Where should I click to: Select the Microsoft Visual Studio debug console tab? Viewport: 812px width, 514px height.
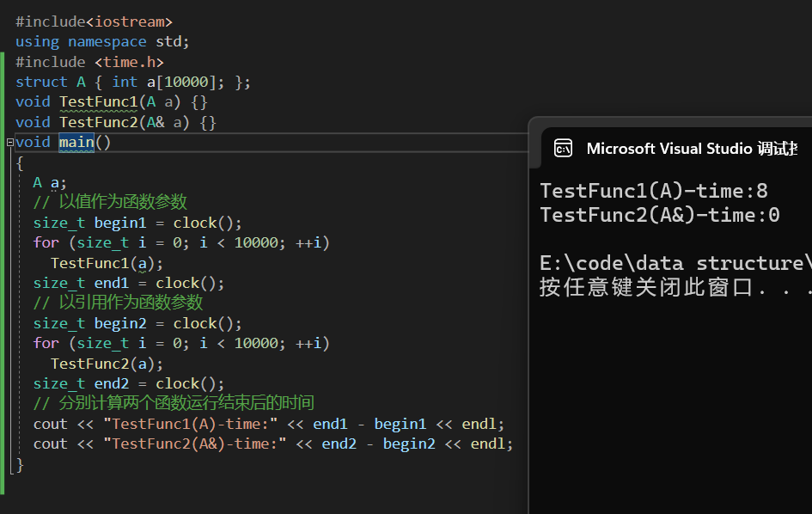pyautogui.click(x=676, y=149)
